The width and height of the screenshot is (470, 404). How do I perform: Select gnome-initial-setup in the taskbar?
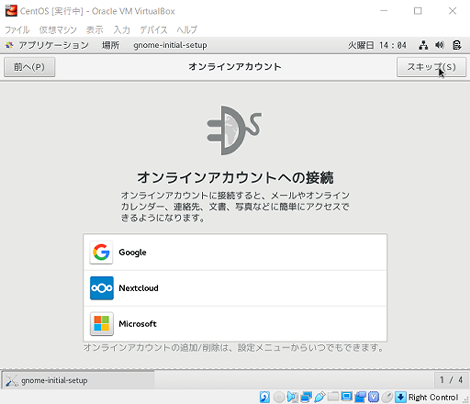[x=78, y=380]
